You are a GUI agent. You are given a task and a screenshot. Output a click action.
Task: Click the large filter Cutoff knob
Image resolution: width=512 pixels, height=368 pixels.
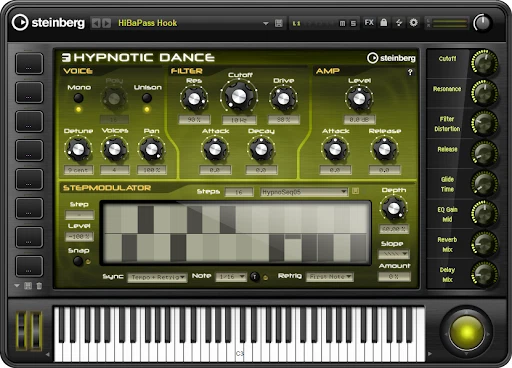[239, 97]
